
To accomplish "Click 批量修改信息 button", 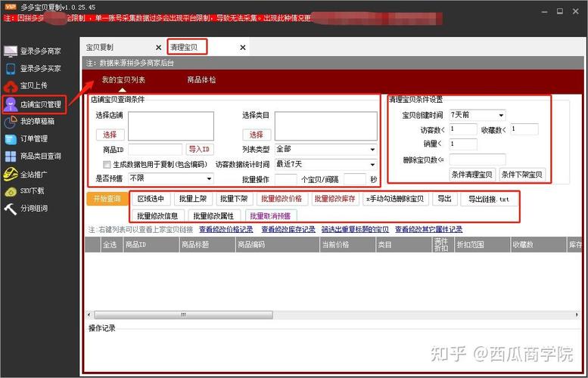I will [158, 215].
